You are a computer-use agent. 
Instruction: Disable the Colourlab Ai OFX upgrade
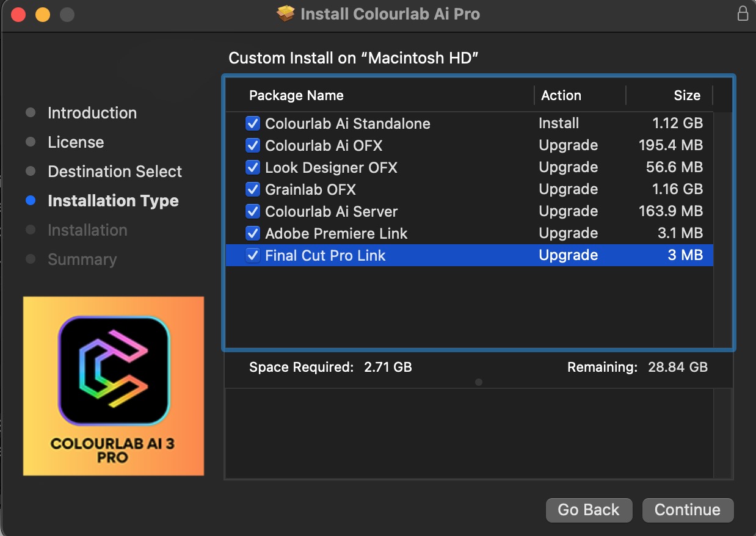(x=253, y=145)
